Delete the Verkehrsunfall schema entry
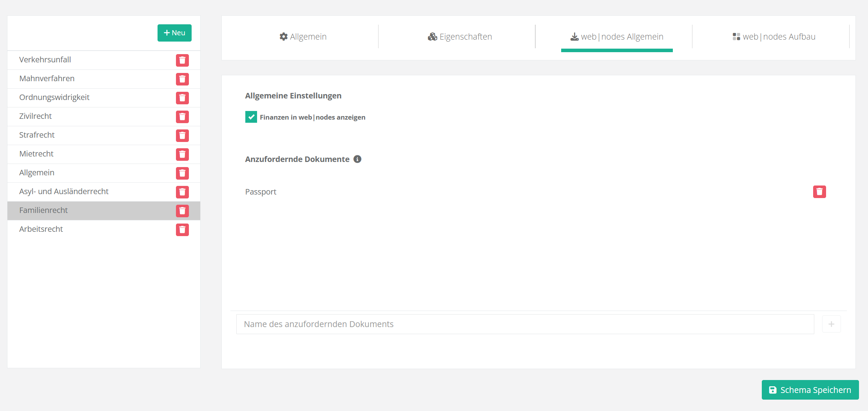This screenshot has width=868, height=411. pyautogui.click(x=182, y=60)
